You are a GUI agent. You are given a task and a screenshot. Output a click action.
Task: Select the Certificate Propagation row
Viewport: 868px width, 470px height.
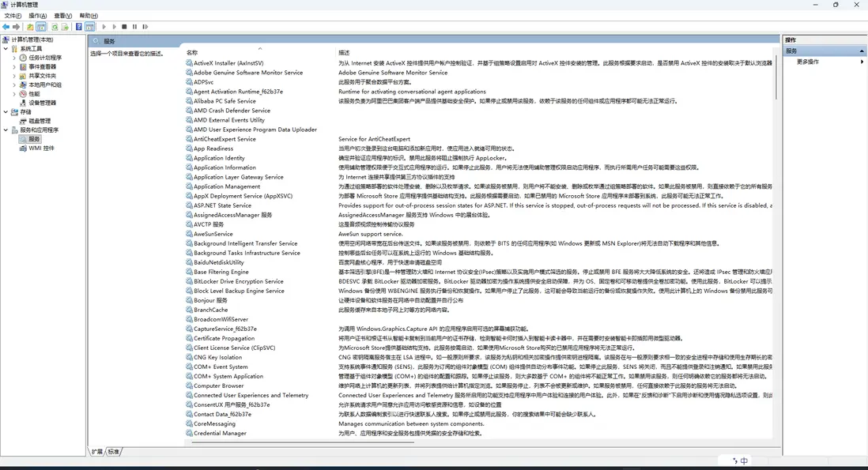tap(479, 338)
